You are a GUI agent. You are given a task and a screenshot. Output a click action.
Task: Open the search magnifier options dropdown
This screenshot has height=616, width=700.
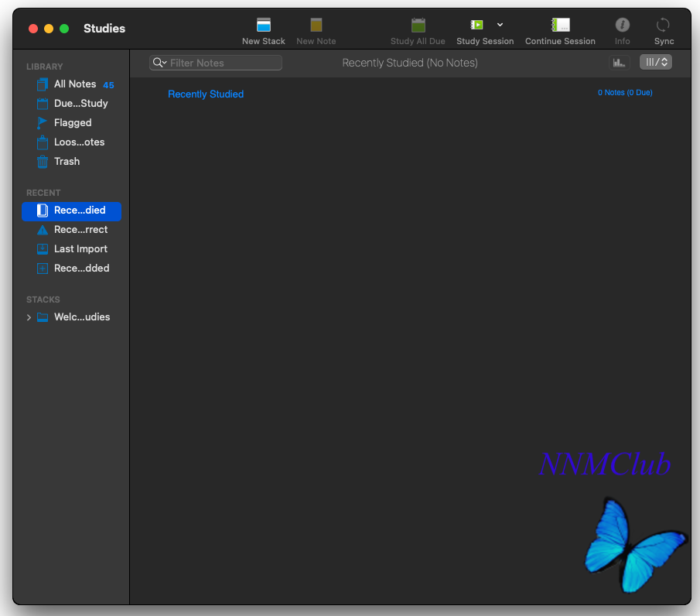click(x=159, y=63)
